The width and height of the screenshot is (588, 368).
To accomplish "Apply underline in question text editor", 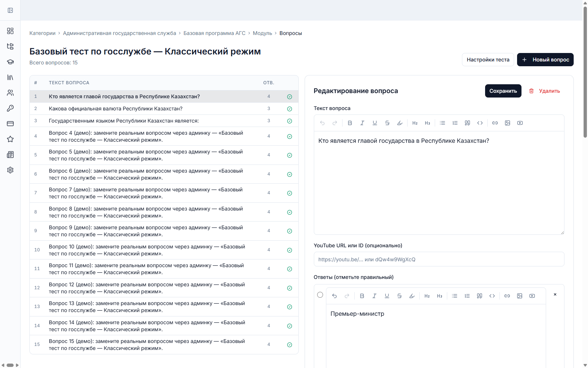I will (375, 123).
